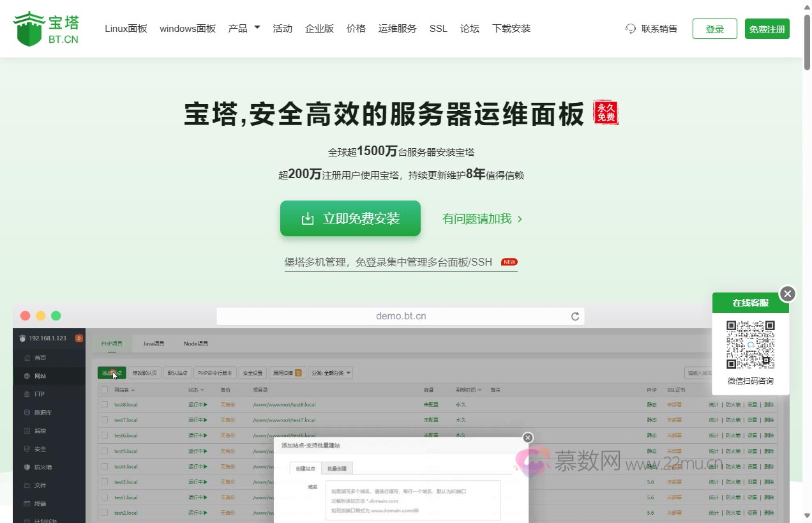The height and width of the screenshot is (523, 812).
Task: Click the reload icon in demo address bar
Action: pos(575,316)
